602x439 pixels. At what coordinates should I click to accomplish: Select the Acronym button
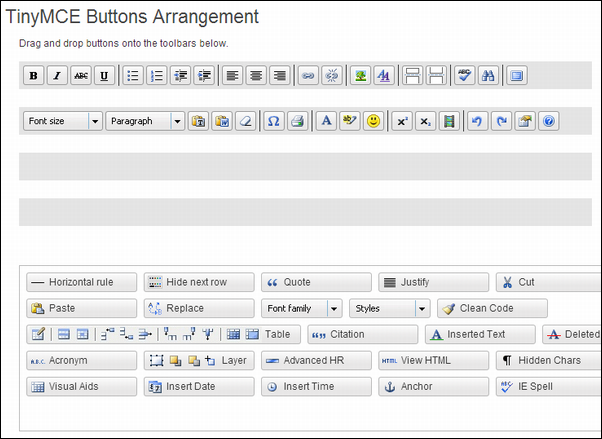82,361
